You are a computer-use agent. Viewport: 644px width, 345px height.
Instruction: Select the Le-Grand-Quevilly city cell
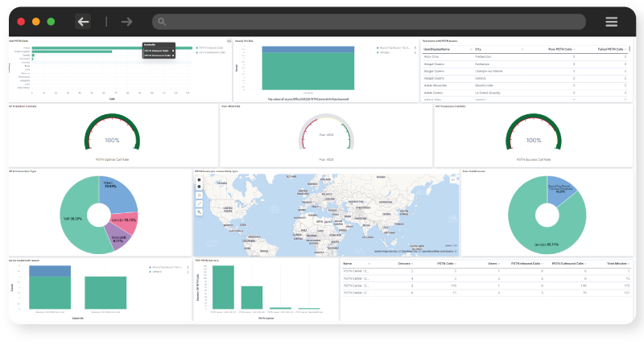(x=488, y=92)
